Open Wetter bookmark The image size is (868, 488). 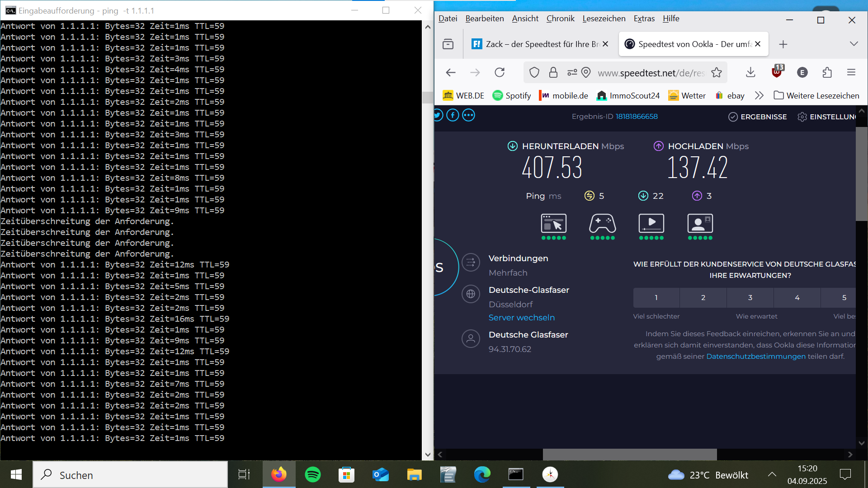687,95
